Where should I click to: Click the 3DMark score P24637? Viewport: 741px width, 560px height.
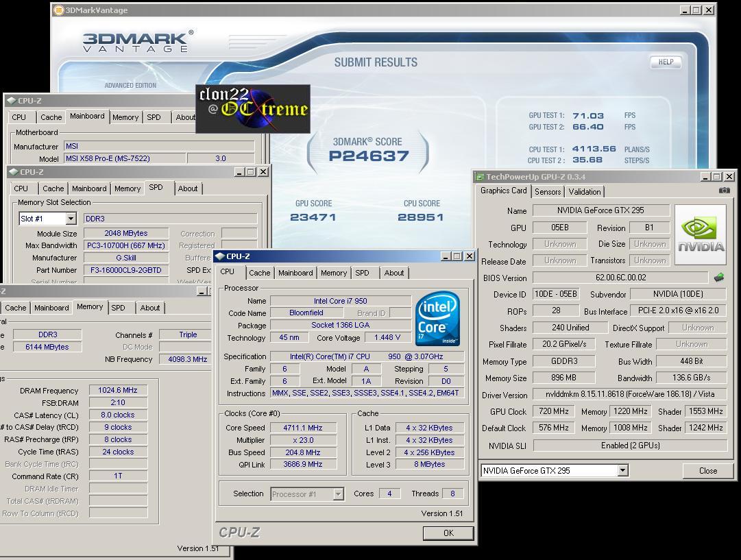369,156
